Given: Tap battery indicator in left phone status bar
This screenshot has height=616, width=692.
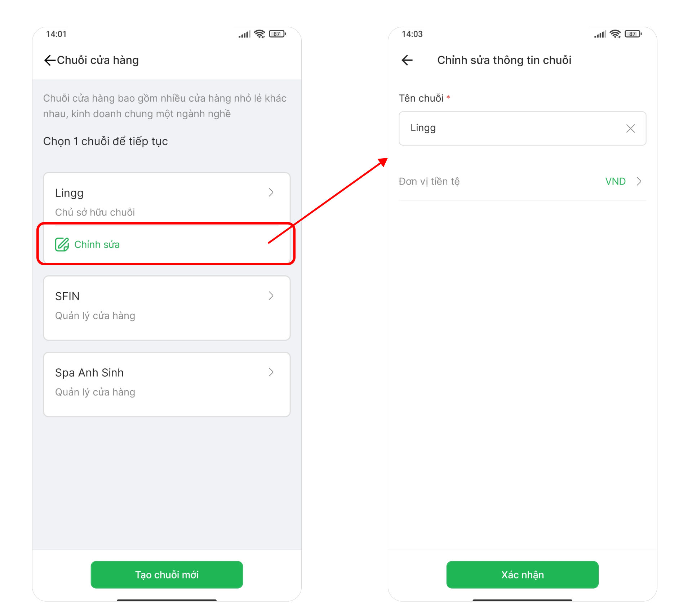Looking at the screenshot, I should (277, 34).
